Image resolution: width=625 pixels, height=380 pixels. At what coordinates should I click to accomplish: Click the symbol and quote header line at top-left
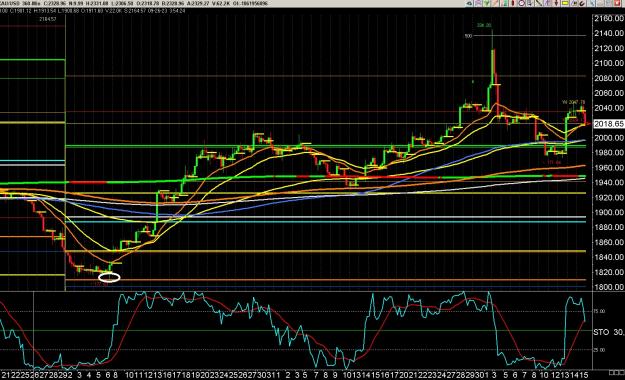(x=134, y=3)
